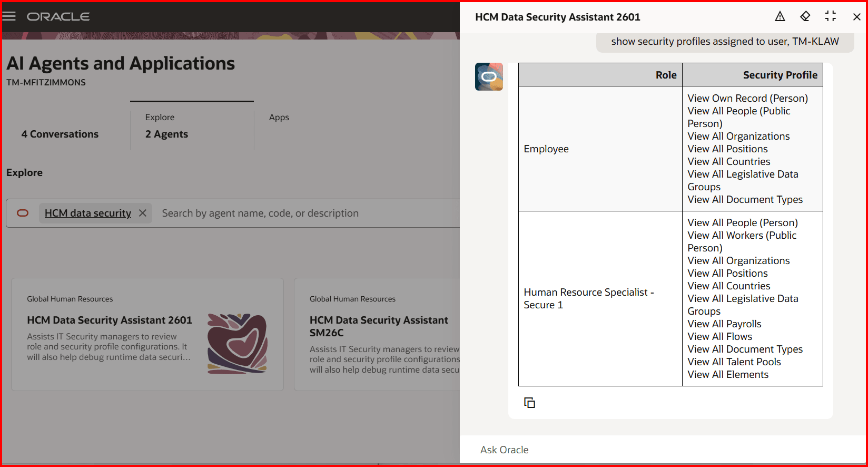Click View All Talent Pools entry
Screen dimensions: 868x467
point(734,362)
